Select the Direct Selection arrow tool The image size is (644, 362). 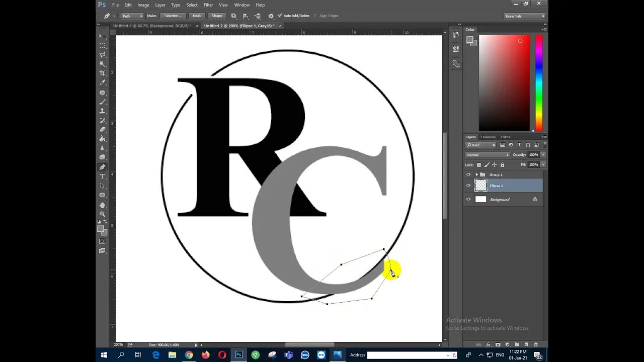click(x=103, y=186)
